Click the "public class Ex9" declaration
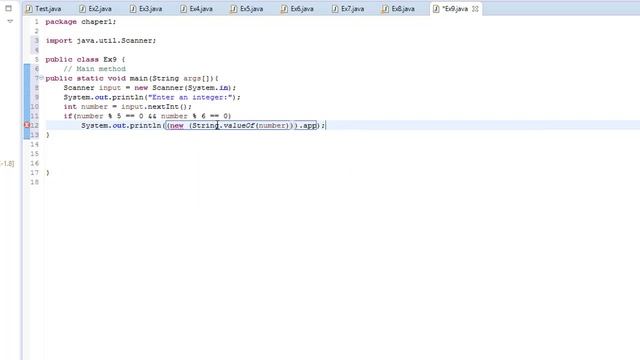This screenshot has height=360, width=640. click(x=85, y=59)
